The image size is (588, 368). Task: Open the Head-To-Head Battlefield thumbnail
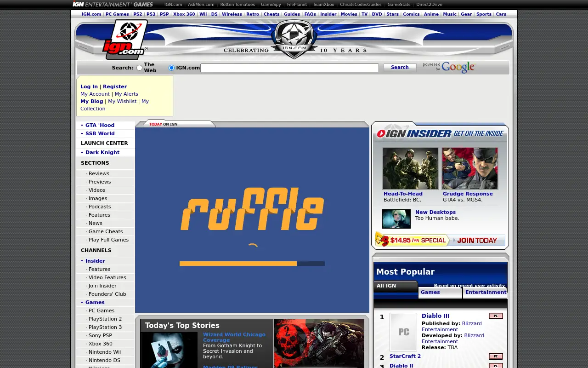click(411, 168)
